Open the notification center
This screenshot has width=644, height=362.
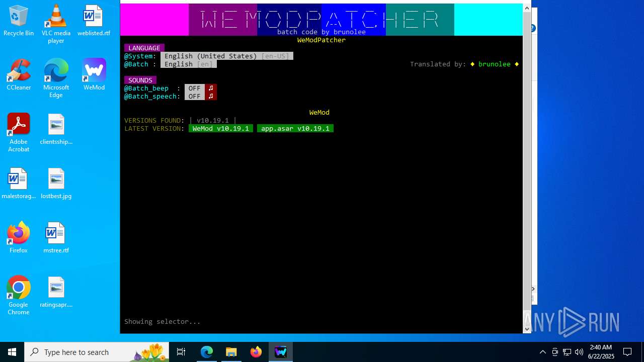(x=627, y=352)
